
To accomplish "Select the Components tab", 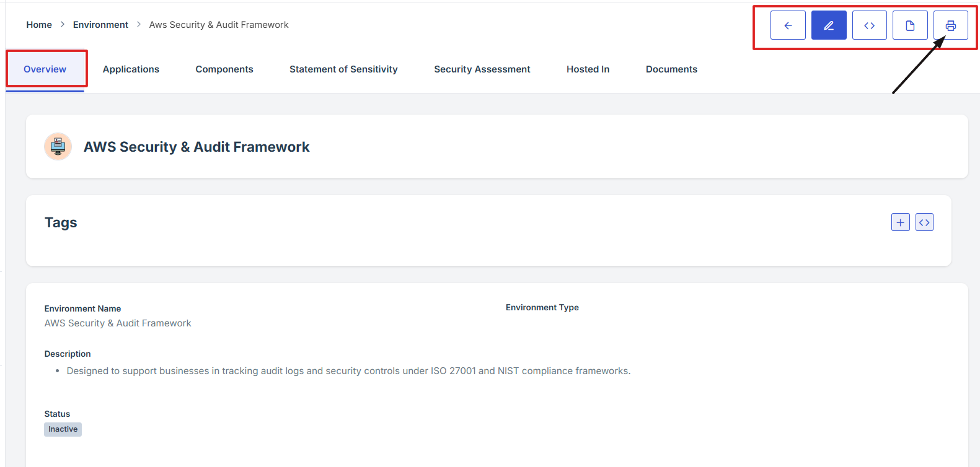I will [x=224, y=69].
